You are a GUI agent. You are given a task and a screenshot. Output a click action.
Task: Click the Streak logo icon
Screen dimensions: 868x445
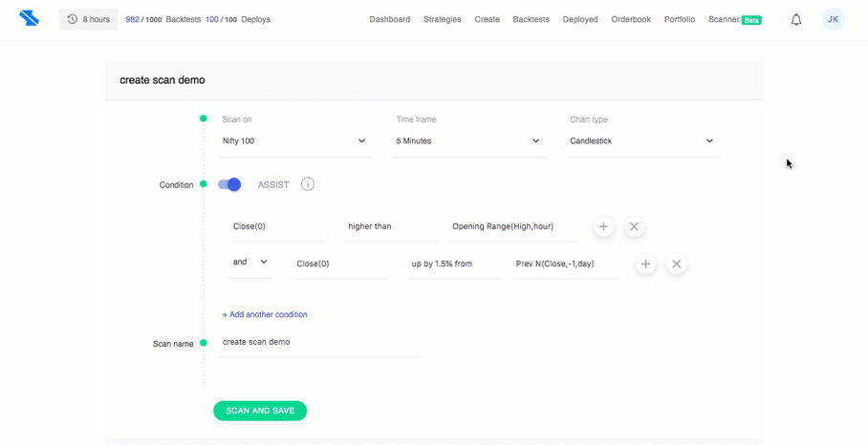29,18
